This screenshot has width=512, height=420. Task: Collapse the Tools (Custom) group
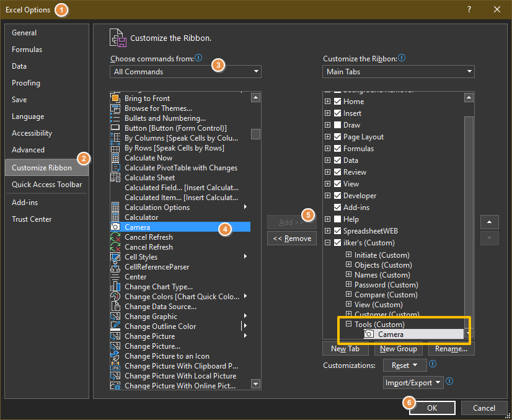click(349, 324)
